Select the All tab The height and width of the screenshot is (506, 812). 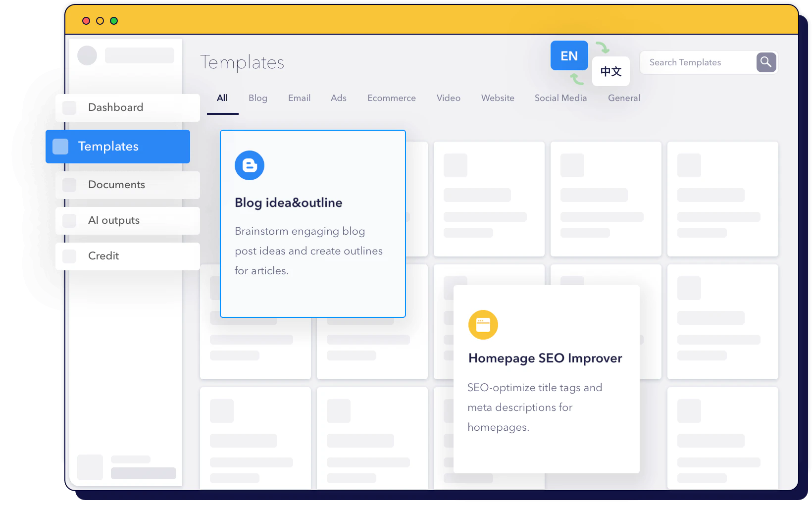tap(222, 98)
